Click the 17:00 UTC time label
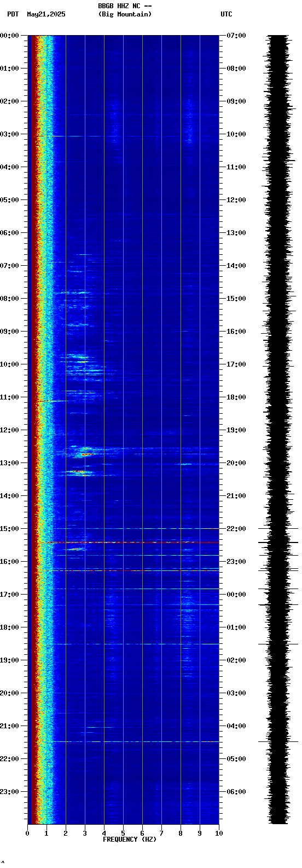 tap(236, 364)
